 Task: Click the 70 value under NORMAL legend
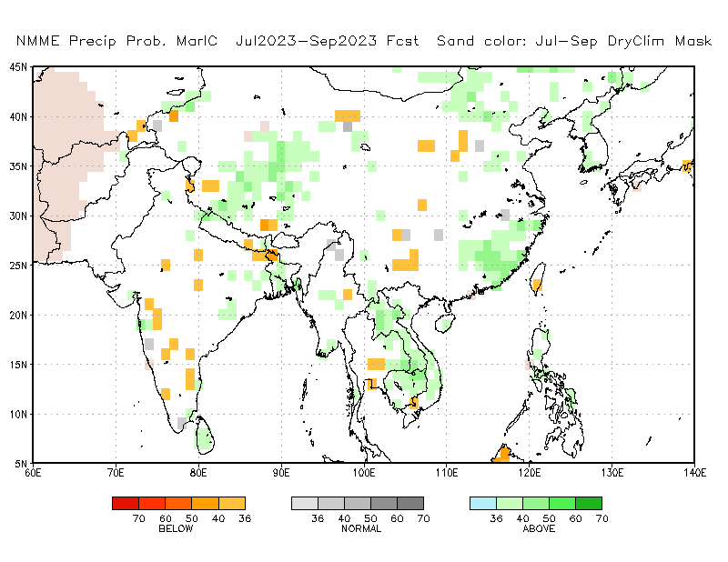click(423, 518)
